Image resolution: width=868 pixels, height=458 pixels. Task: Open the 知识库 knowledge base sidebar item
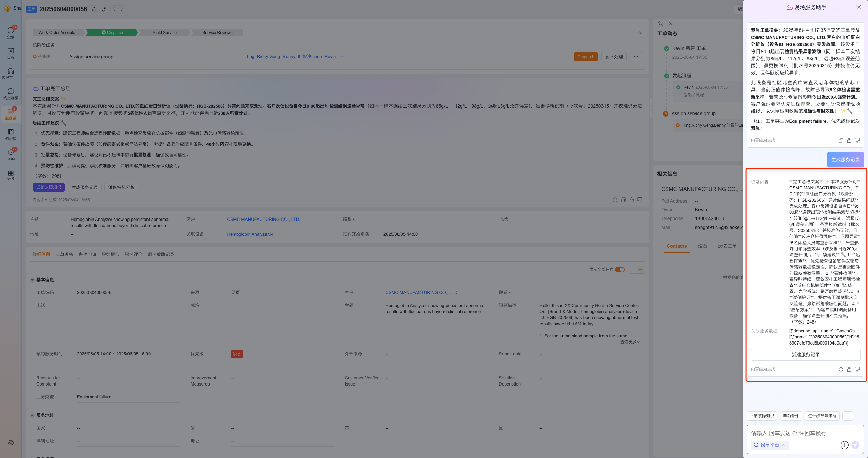pyautogui.click(x=11, y=134)
